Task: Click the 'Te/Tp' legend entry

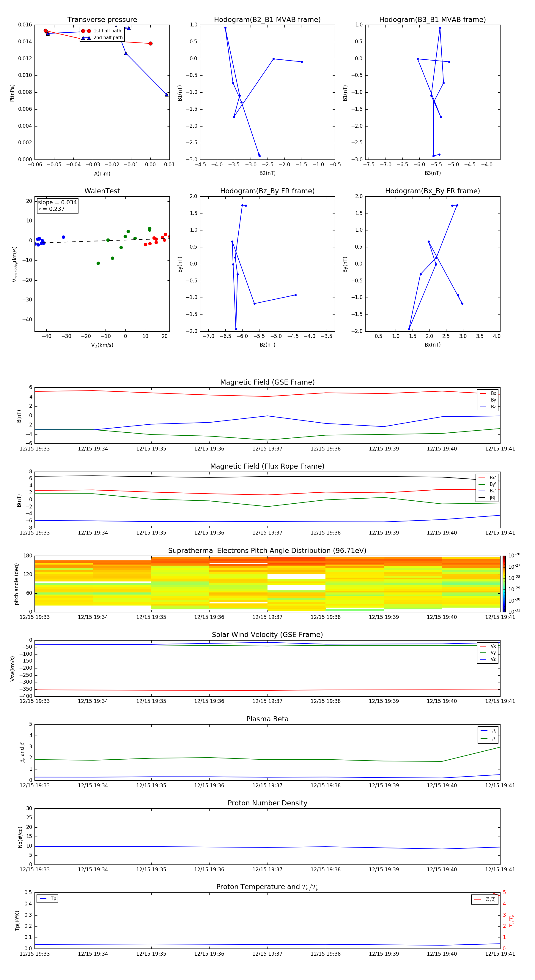Action: coord(485,899)
